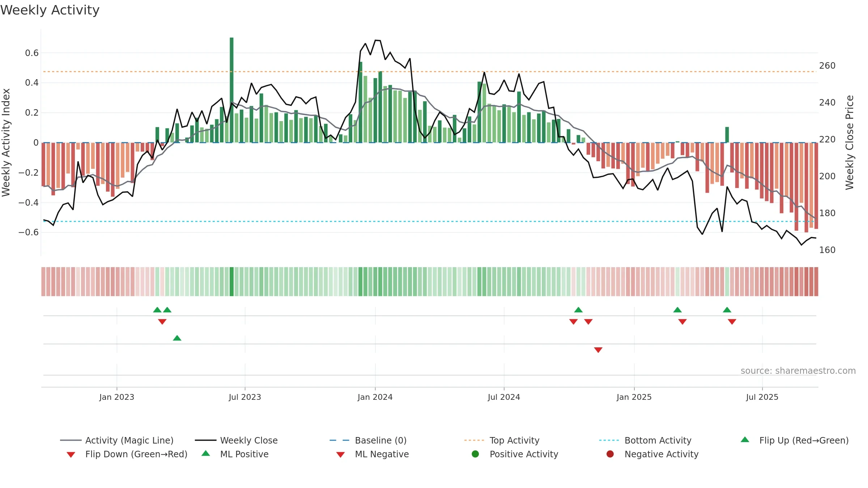Click the green Positive Activity circle in legend
This screenshot has width=868, height=488.
pos(475,454)
